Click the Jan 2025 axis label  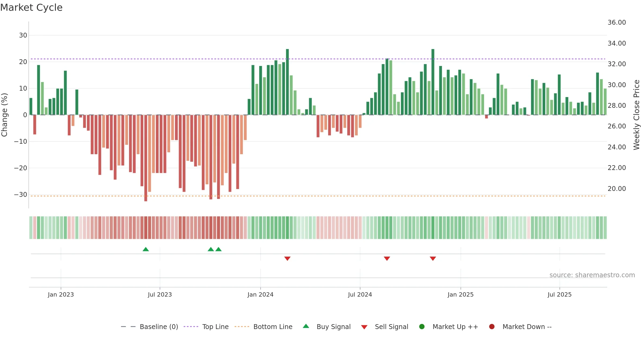pos(461,294)
